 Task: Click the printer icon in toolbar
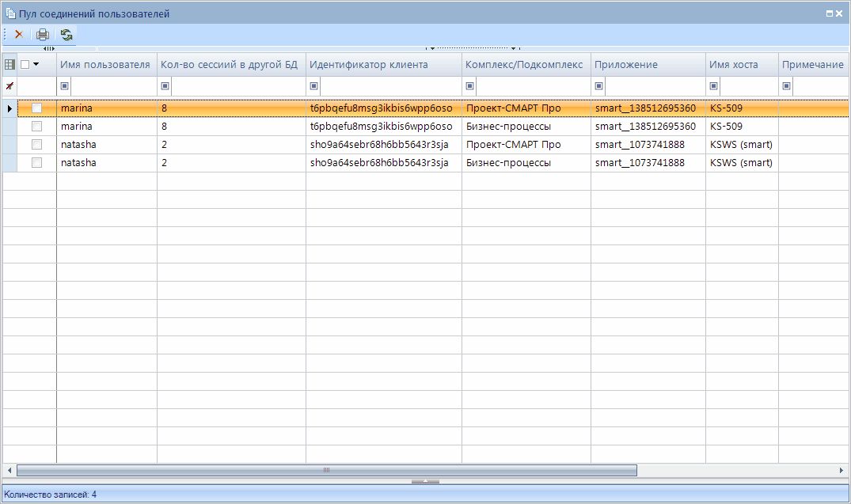point(43,35)
